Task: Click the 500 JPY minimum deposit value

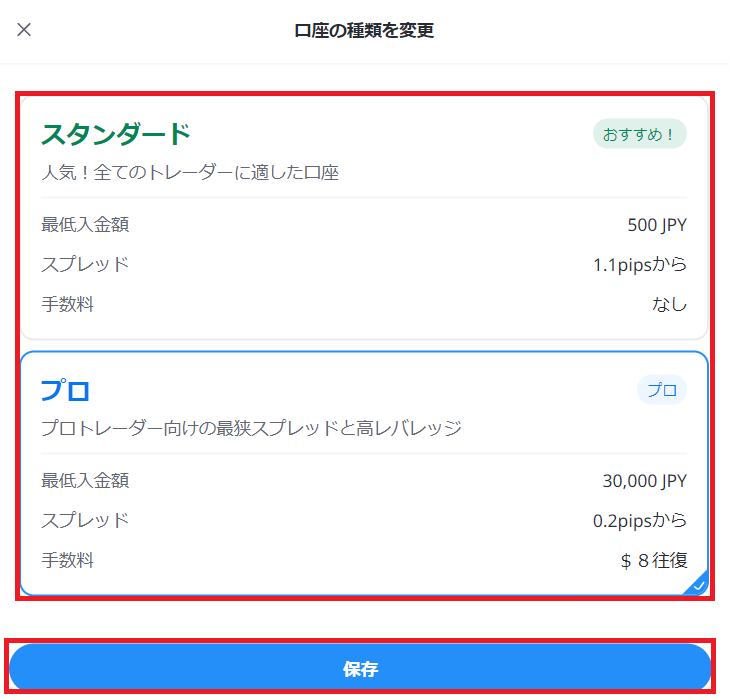Action: tap(657, 225)
